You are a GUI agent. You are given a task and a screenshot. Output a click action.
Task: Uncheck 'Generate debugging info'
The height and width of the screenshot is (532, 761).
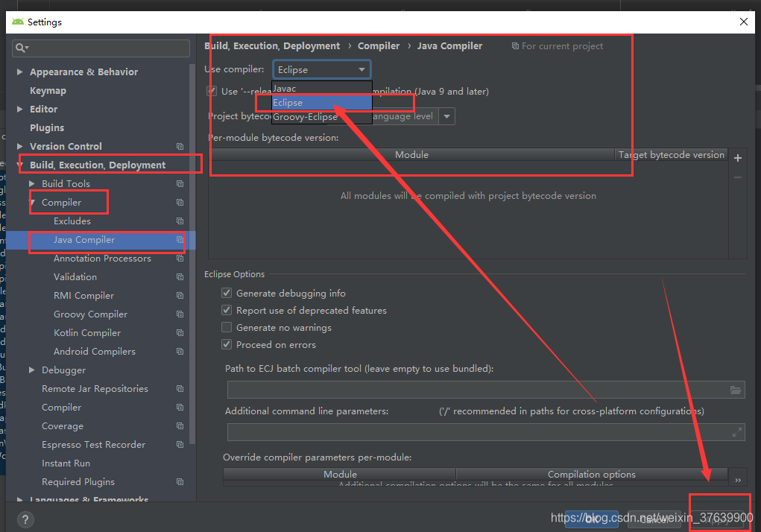pos(227,293)
